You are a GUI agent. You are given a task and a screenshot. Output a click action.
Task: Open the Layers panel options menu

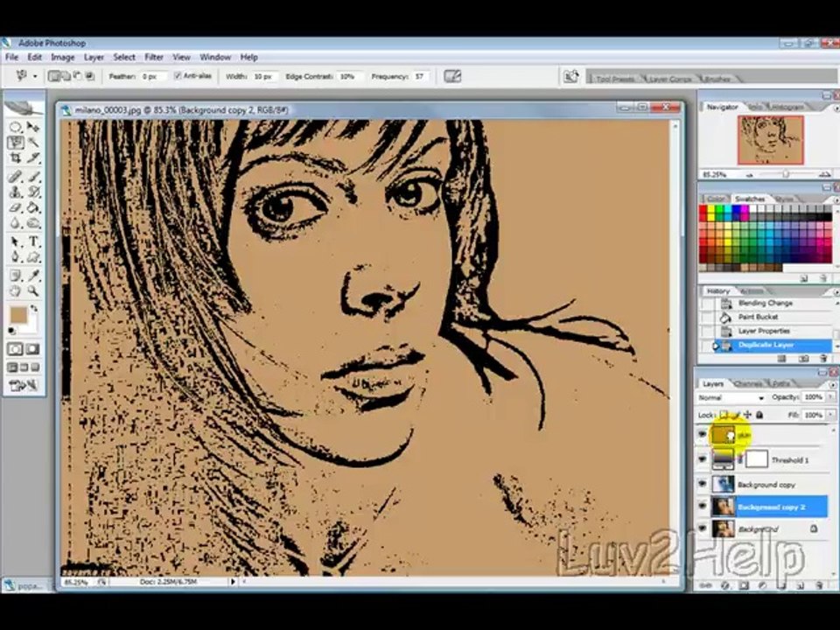click(x=834, y=384)
